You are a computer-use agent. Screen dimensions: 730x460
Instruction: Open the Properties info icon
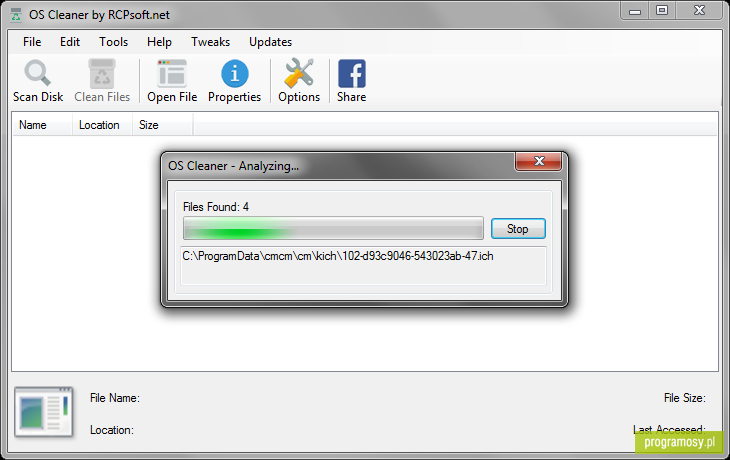(235, 73)
